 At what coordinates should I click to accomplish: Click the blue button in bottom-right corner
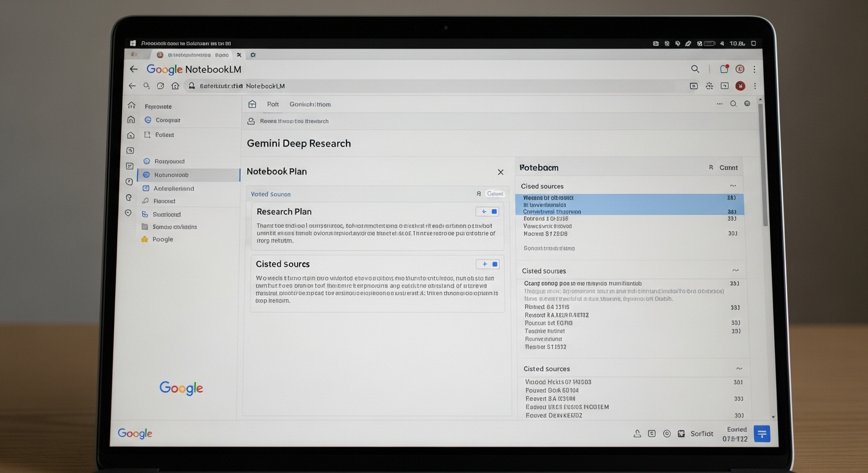(762, 434)
